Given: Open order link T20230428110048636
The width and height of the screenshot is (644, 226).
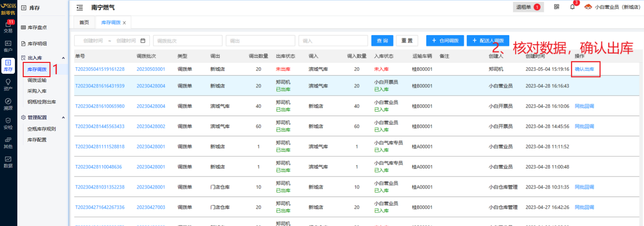Looking at the screenshot, I should pyautogui.click(x=98, y=167).
